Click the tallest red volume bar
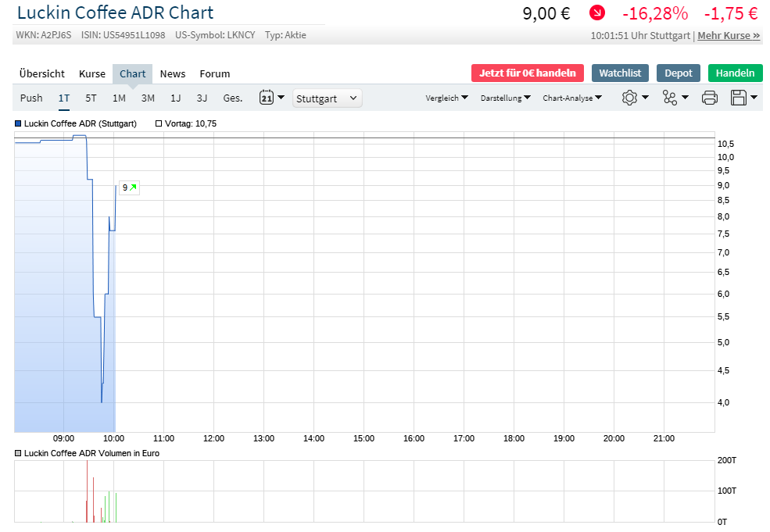This screenshot has width=770, height=532. pyautogui.click(x=87, y=491)
